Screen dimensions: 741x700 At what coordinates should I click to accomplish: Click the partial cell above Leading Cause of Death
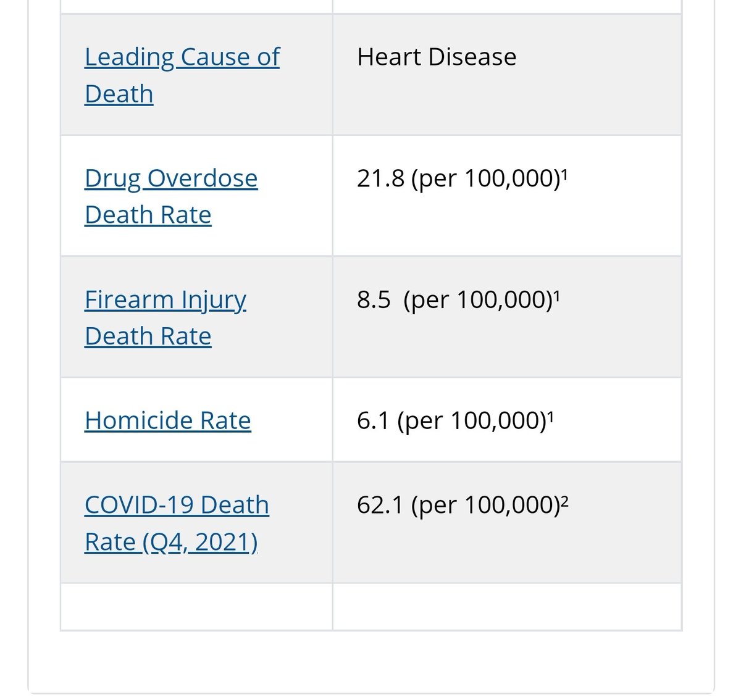point(196,6)
